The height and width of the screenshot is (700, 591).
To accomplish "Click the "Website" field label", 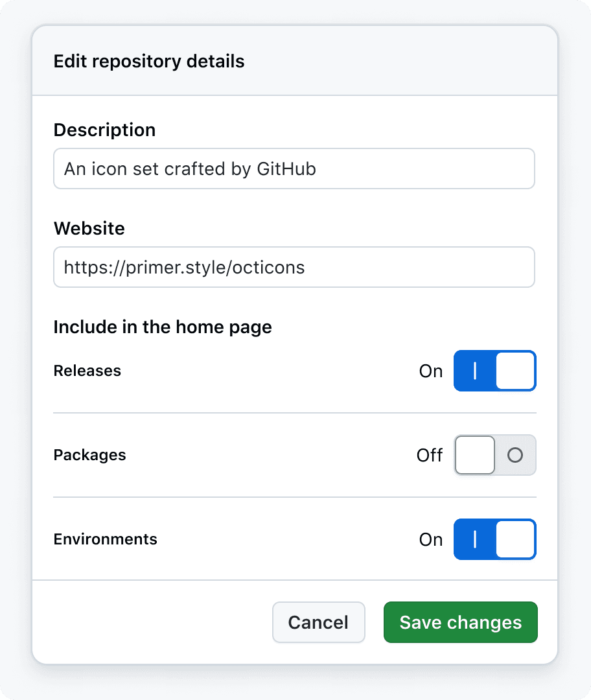I will point(89,228).
